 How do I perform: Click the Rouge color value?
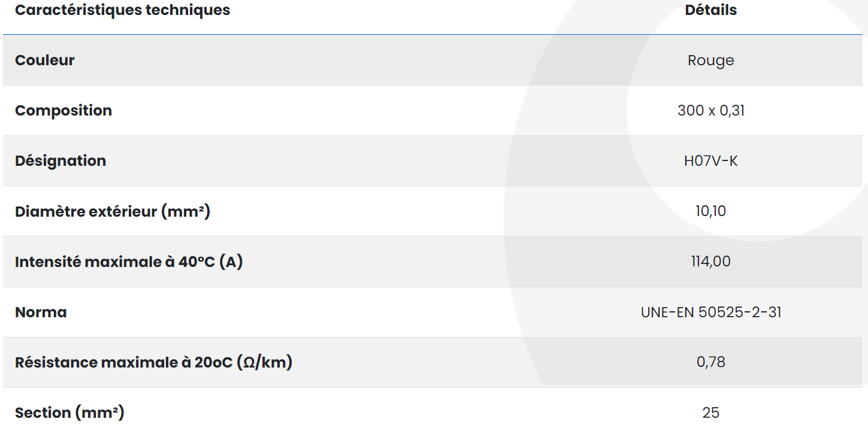click(710, 60)
